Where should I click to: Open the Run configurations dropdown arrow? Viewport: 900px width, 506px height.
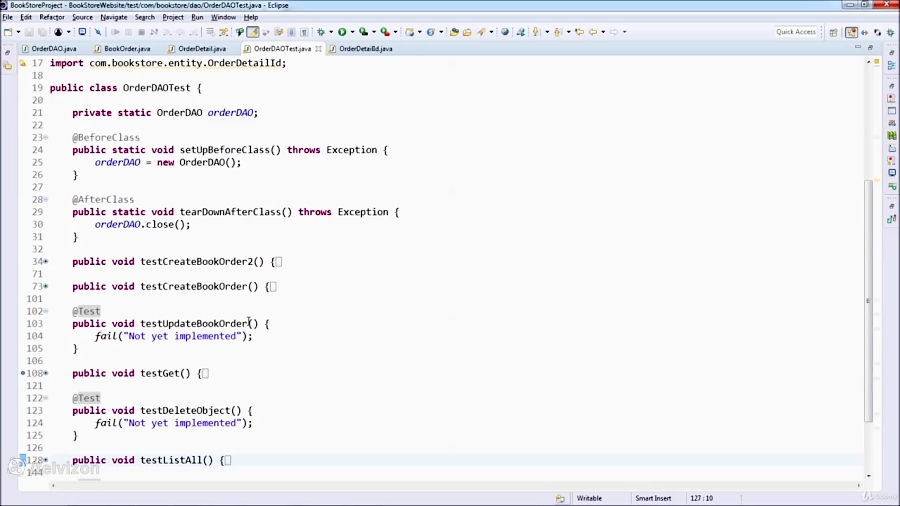[x=352, y=32]
